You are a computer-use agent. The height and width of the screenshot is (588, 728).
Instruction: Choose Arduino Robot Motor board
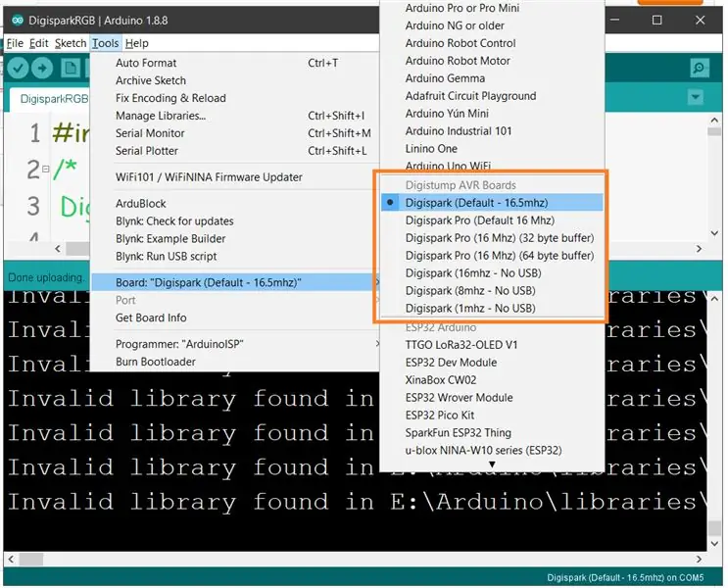point(492,61)
